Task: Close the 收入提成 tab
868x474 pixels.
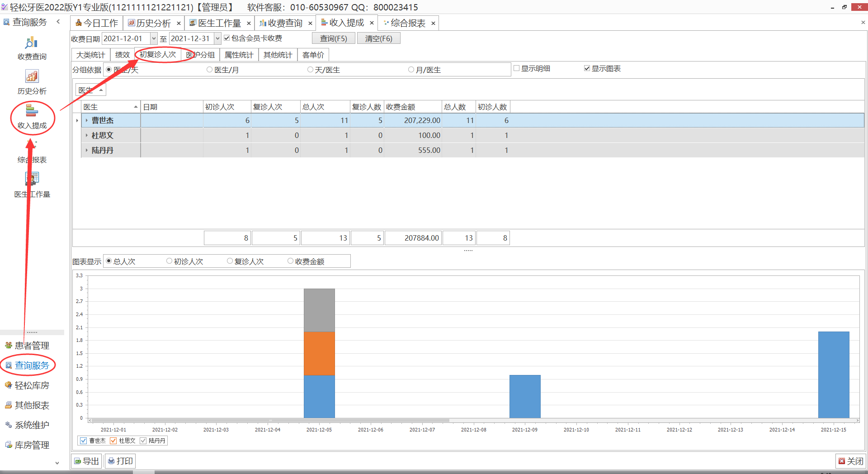Action: [x=372, y=23]
